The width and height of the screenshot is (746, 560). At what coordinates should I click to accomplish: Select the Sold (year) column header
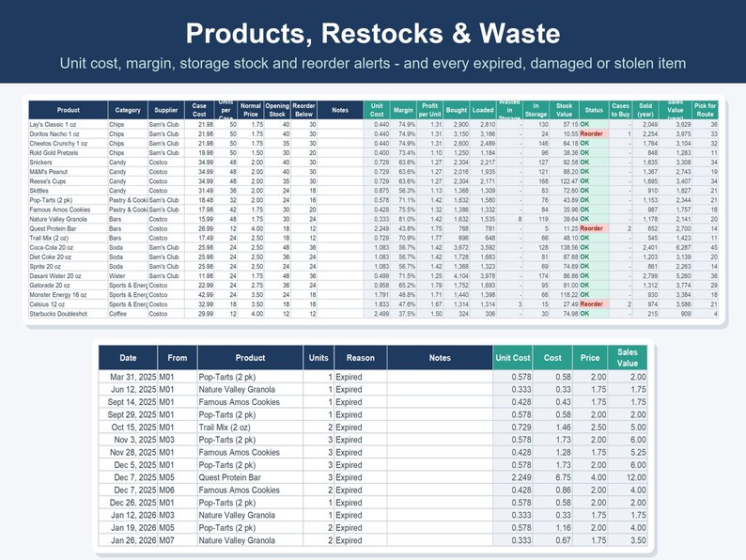point(645,110)
